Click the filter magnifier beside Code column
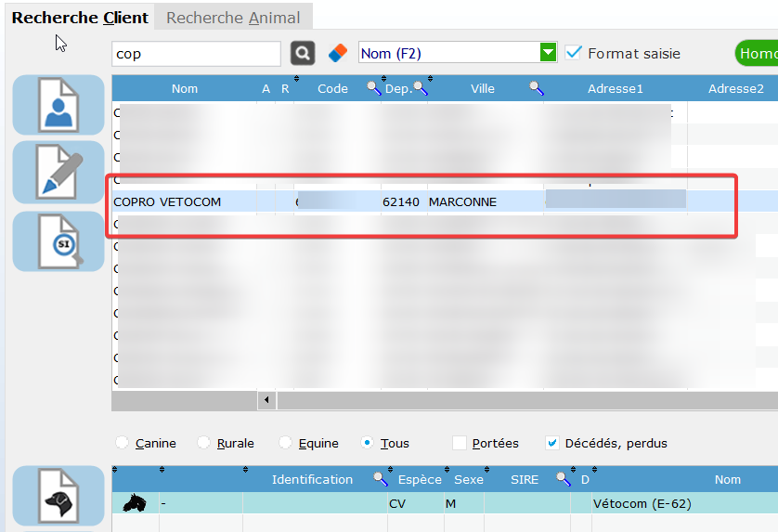 click(373, 88)
